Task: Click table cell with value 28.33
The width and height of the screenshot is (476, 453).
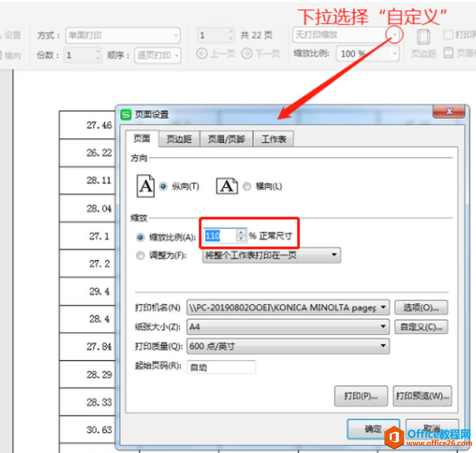Action: 87,402
